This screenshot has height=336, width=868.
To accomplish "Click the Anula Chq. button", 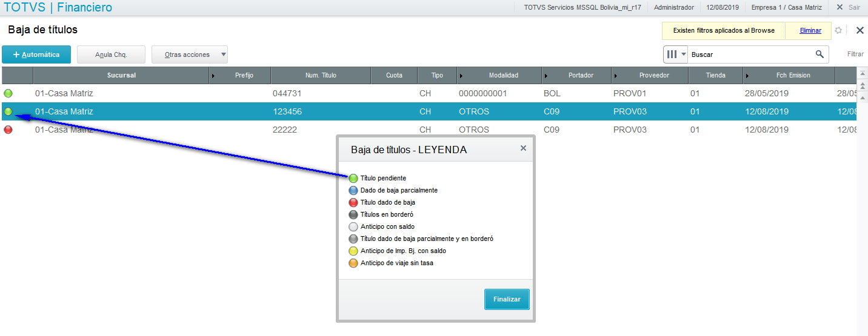I will pos(111,54).
